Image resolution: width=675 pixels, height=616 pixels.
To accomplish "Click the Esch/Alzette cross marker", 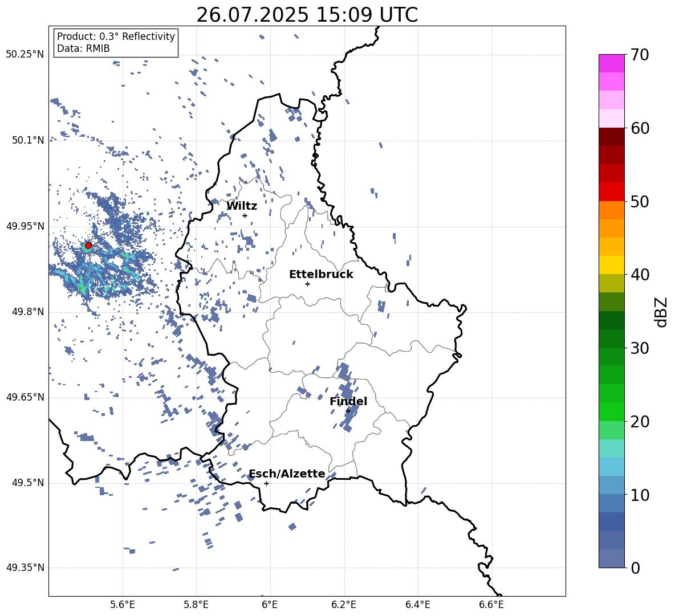I will (x=266, y=483).
